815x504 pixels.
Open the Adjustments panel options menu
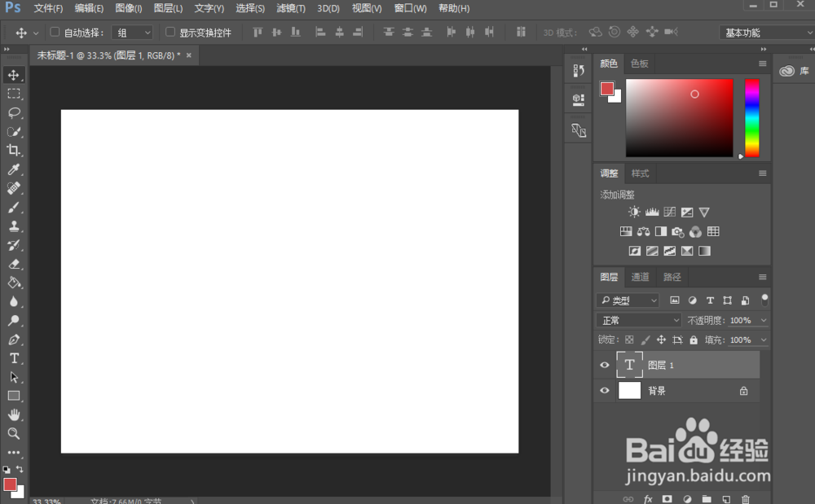pyautogui.click(x=763, y=173)
